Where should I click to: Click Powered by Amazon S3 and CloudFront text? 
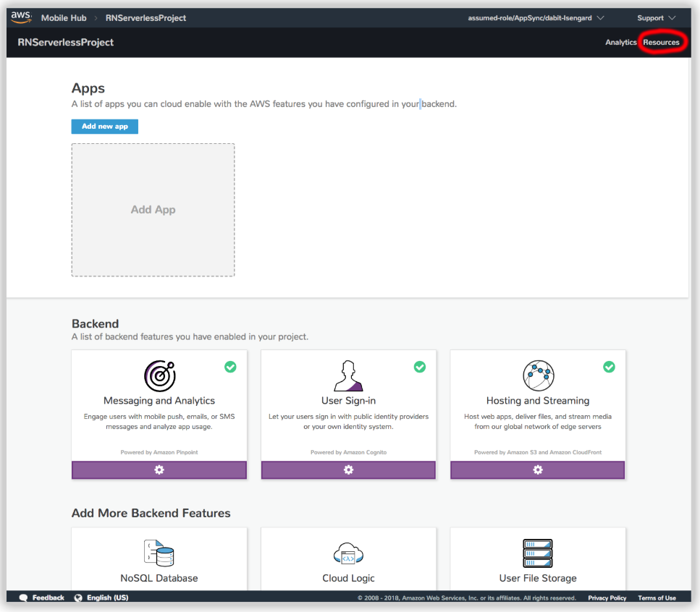pyautogui.click(x=538, y=452)
